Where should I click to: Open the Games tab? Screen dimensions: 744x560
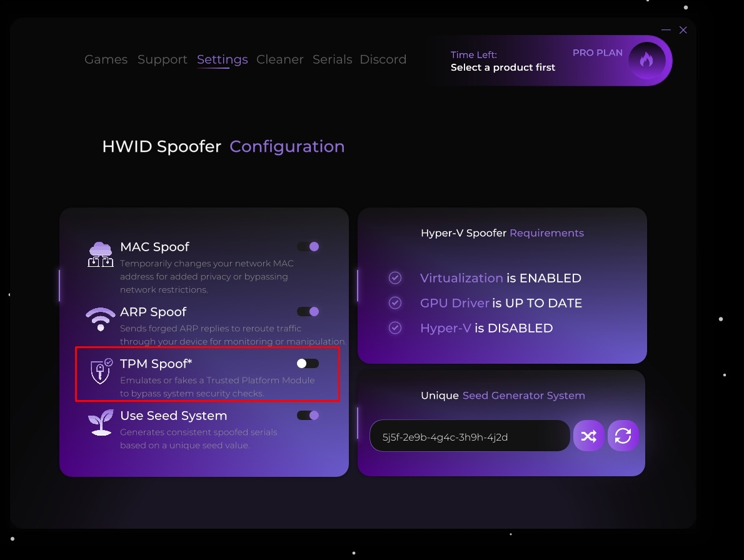click(x=106, y=59)
